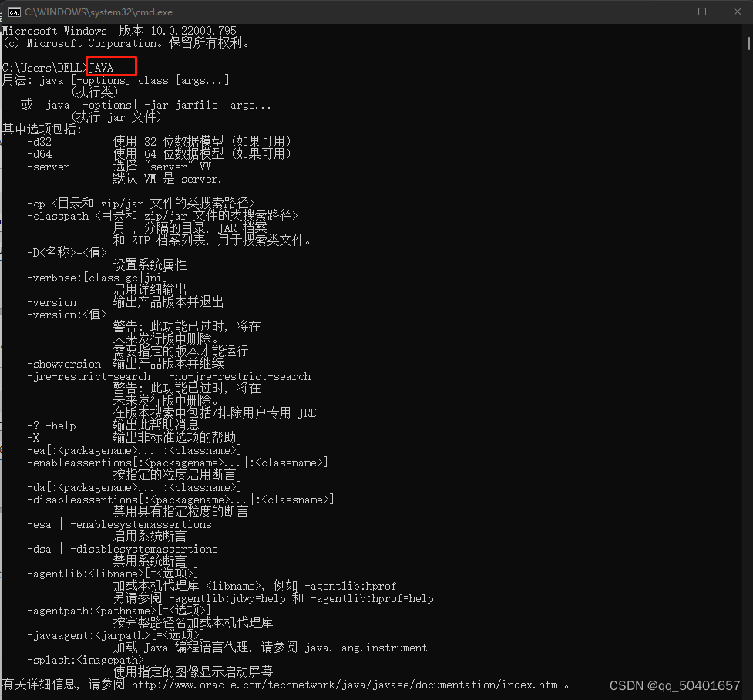Select the C:\Users\DELL prompt path
The width and height of the screenshot is (753, 700).
click(x=42, y=67)
